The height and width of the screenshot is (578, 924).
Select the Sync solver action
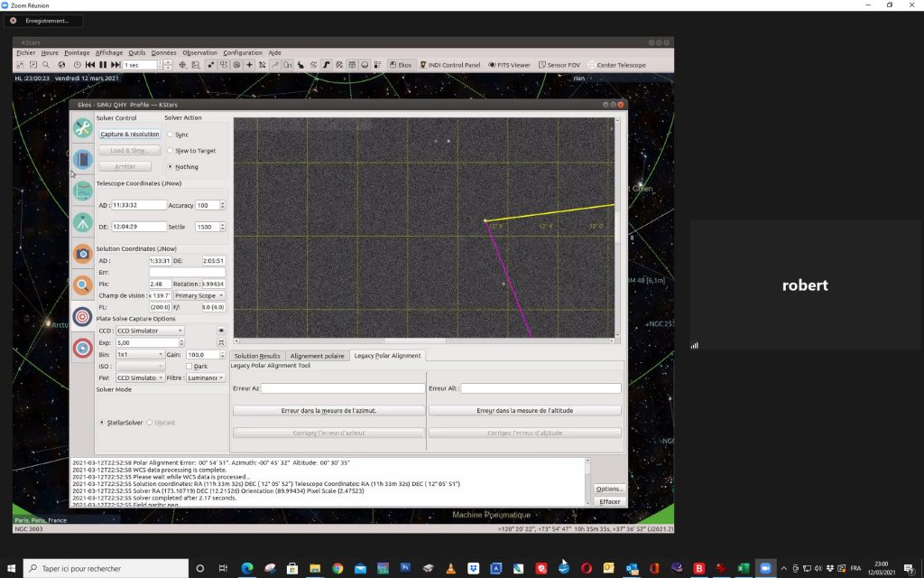point(171,135)
